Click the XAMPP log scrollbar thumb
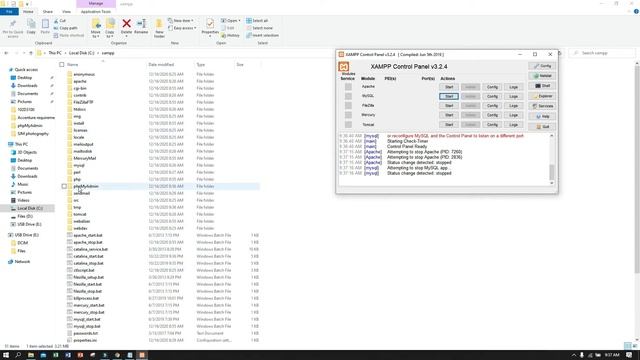Image resolution: width=640 pixels, height=360 pixels. coord(552,172)
